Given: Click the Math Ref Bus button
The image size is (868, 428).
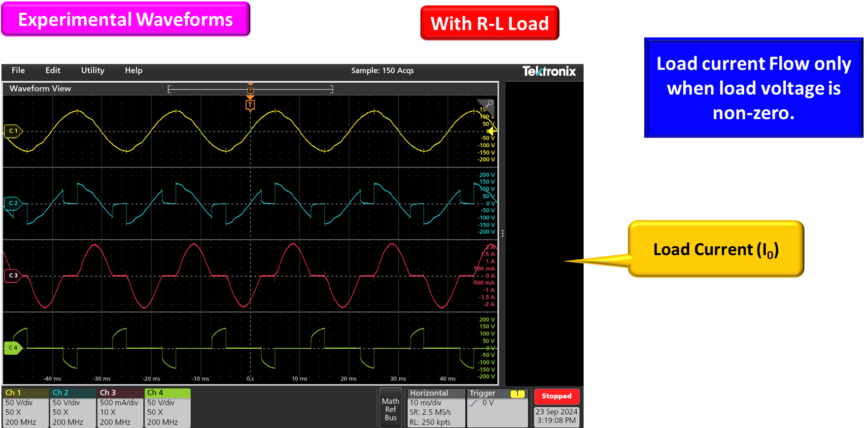Looking at the screenshot, I should 390,409.
